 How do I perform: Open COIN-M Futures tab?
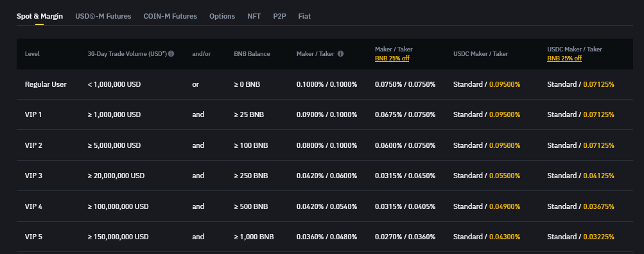click(170, 17)
